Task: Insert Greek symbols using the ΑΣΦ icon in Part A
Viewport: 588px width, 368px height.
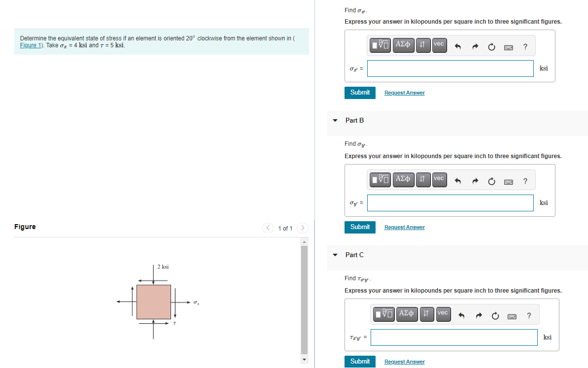Action: coord(403,45)
